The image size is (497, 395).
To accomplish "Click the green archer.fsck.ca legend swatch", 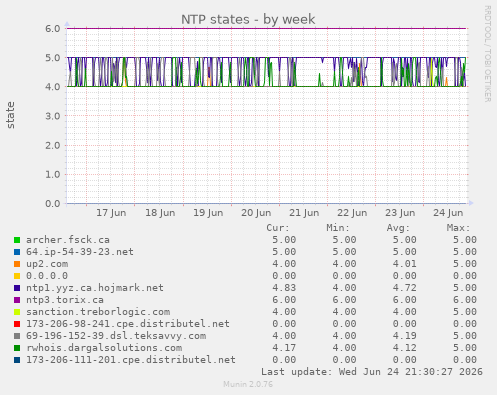I will tap(17, 240).
